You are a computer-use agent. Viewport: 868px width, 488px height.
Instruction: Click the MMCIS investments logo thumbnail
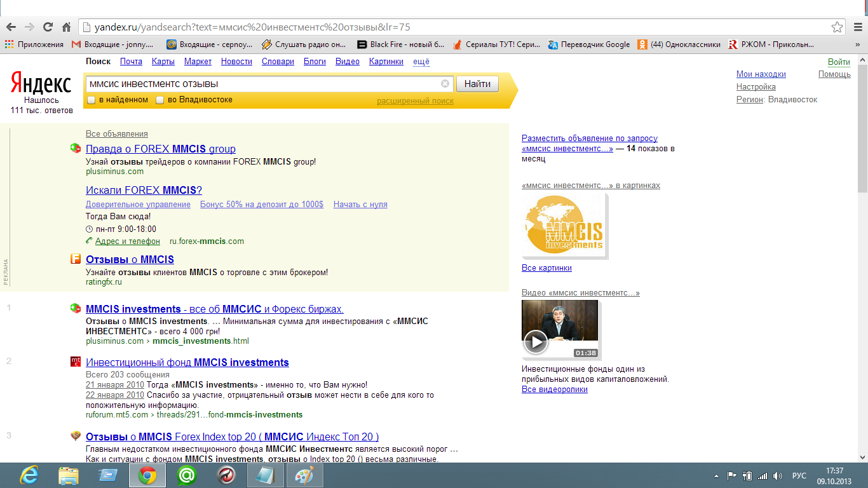pyautogui.click(x=564, y=226)
